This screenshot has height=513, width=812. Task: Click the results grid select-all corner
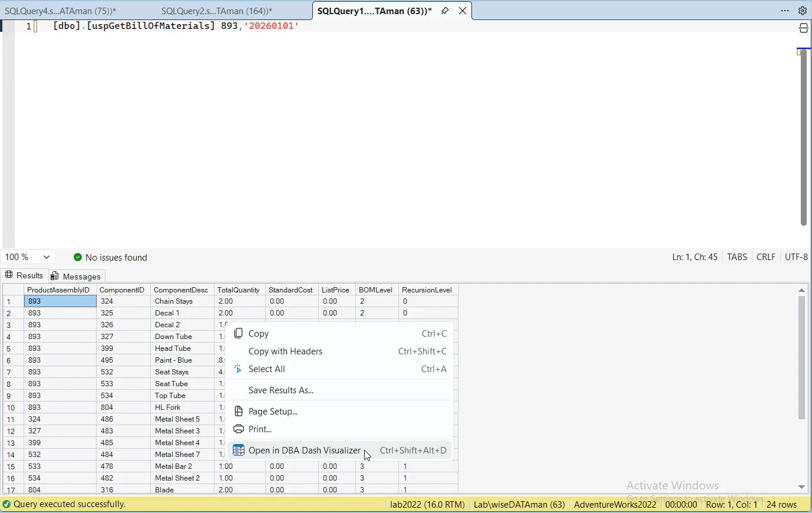click(x=13, y=290)
